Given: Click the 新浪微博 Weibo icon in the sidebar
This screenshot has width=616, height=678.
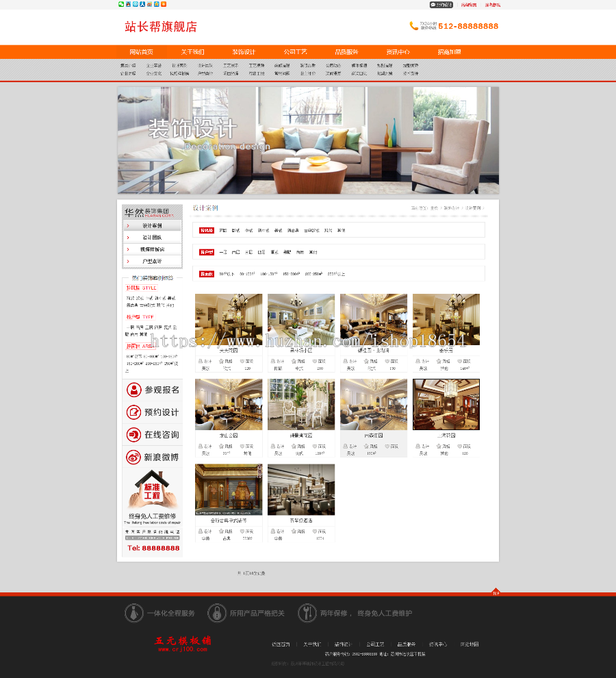Looking at the screenshot, I should click(134, 457).
